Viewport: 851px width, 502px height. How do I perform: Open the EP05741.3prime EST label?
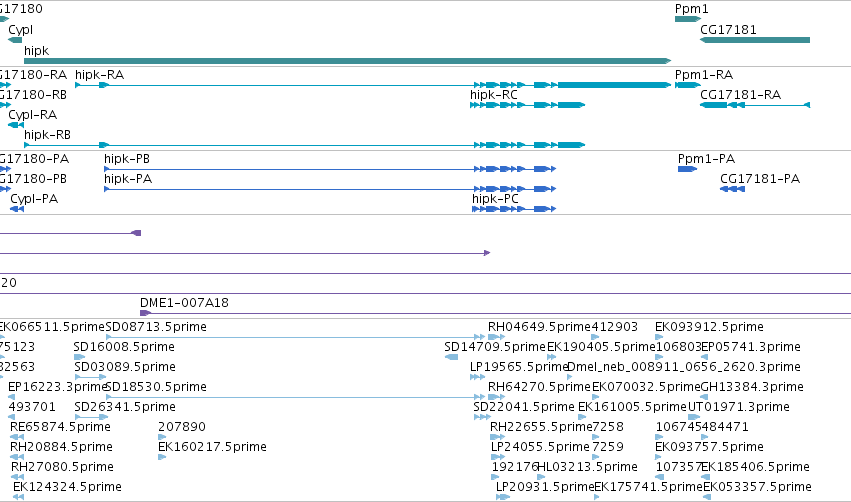(x=751, y=347)
